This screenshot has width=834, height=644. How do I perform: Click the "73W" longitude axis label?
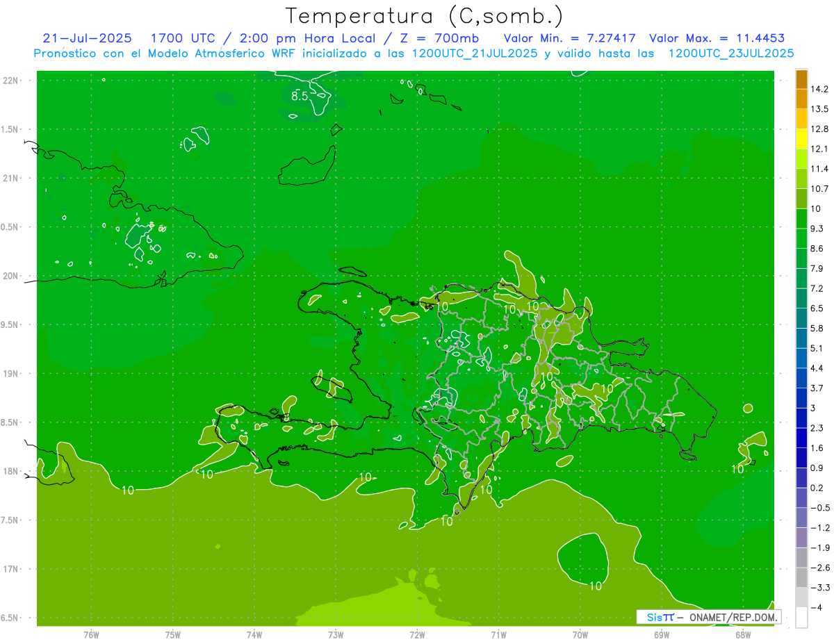pos(336,634)
